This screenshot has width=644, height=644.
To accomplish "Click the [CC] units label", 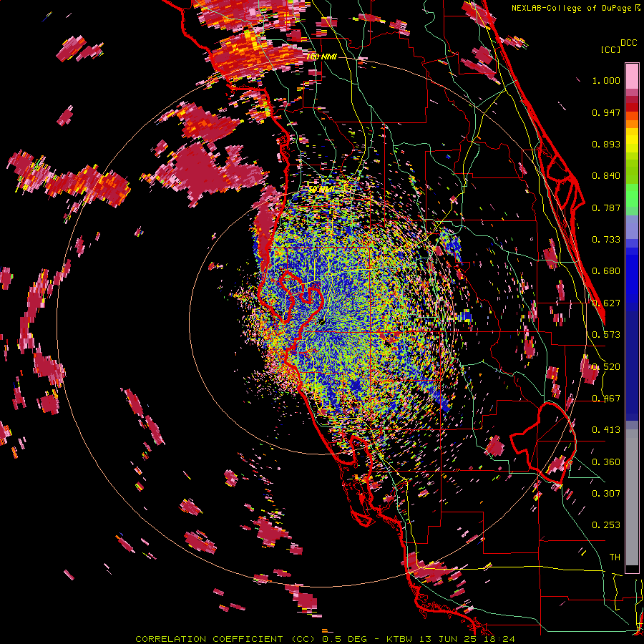I will (610, 49).
